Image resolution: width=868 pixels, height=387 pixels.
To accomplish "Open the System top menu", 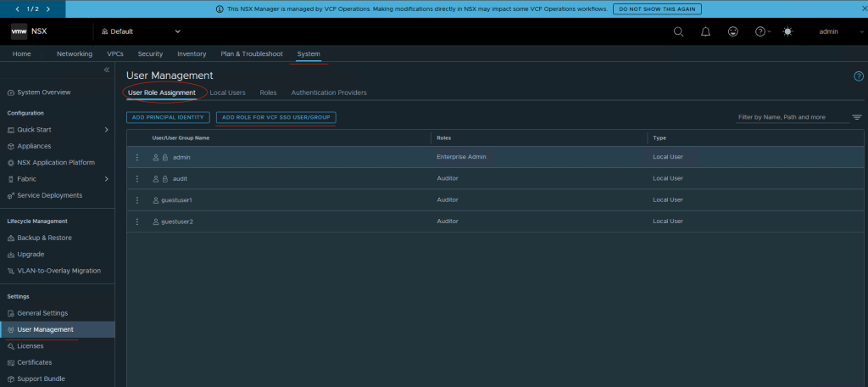I will click(309, 53).
